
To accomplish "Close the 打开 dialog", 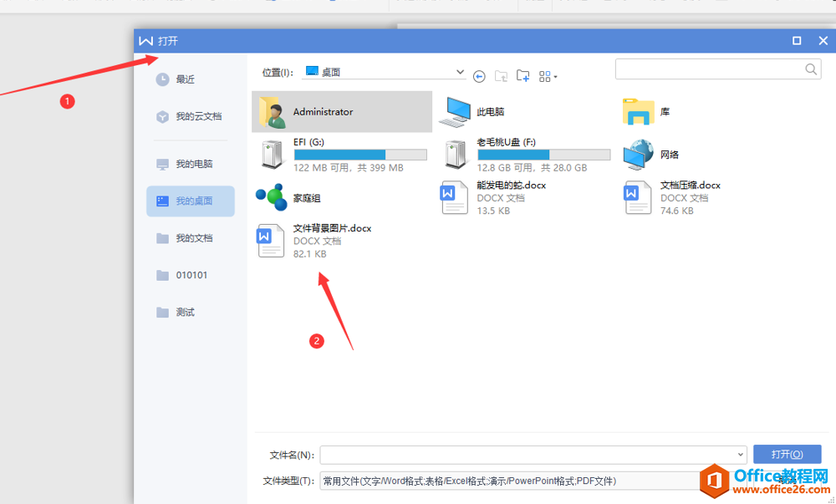I will click(x=823, y=40).
